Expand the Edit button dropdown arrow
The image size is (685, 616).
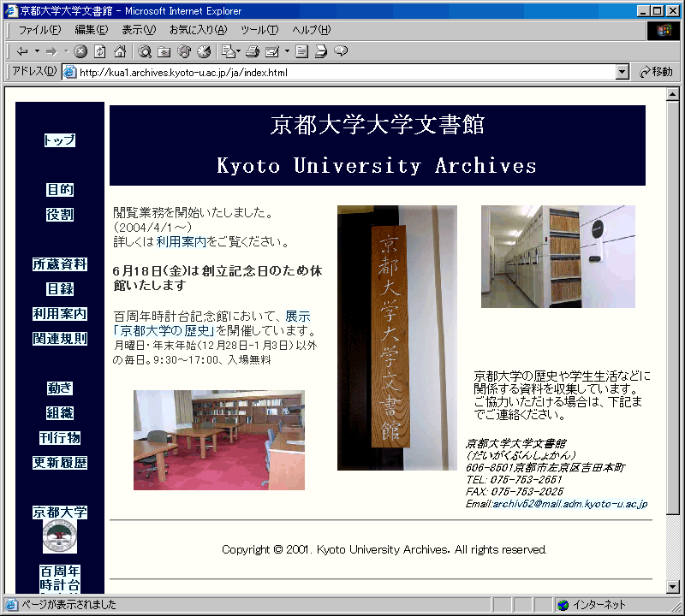287,51
